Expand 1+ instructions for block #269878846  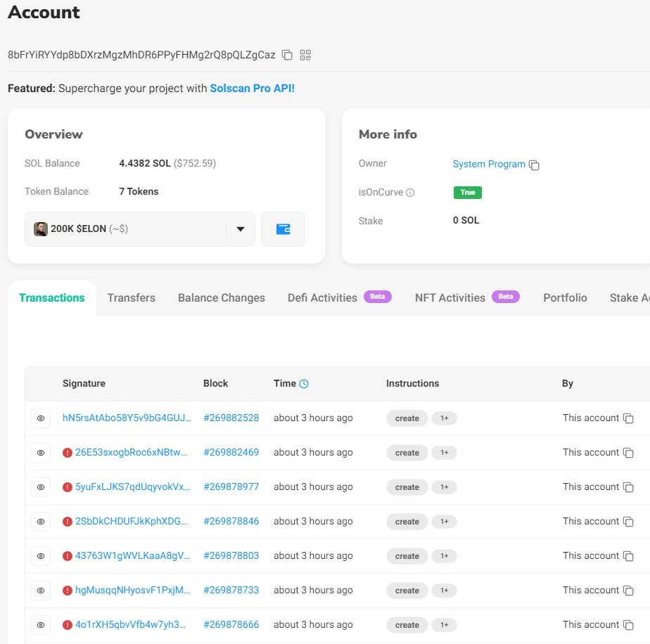(x=444, y=522)
